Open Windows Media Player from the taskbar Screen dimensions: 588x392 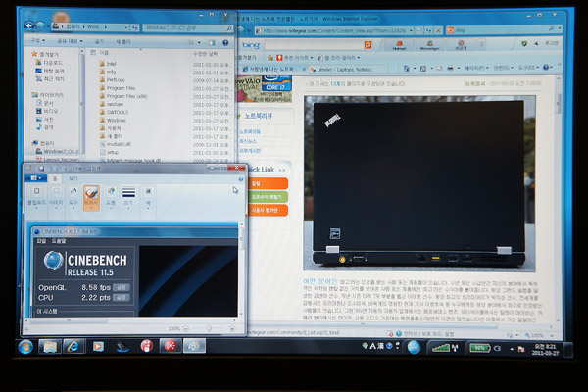tap(98, 347)
